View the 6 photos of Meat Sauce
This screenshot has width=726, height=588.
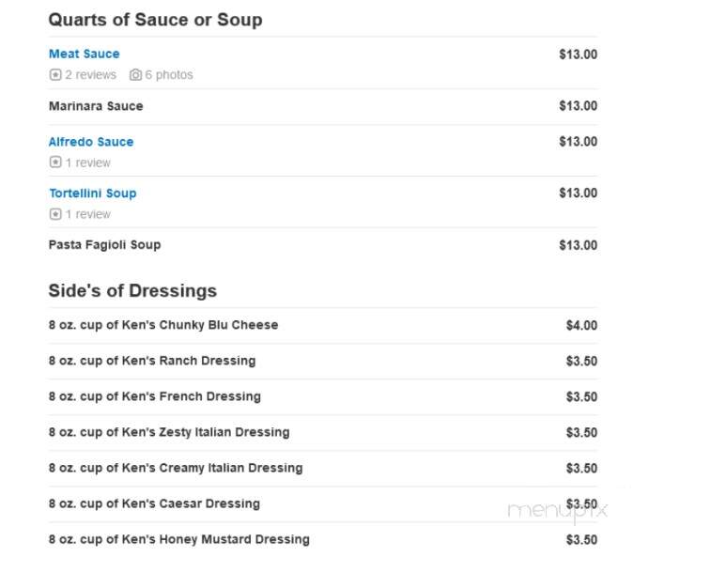(169, 74)
